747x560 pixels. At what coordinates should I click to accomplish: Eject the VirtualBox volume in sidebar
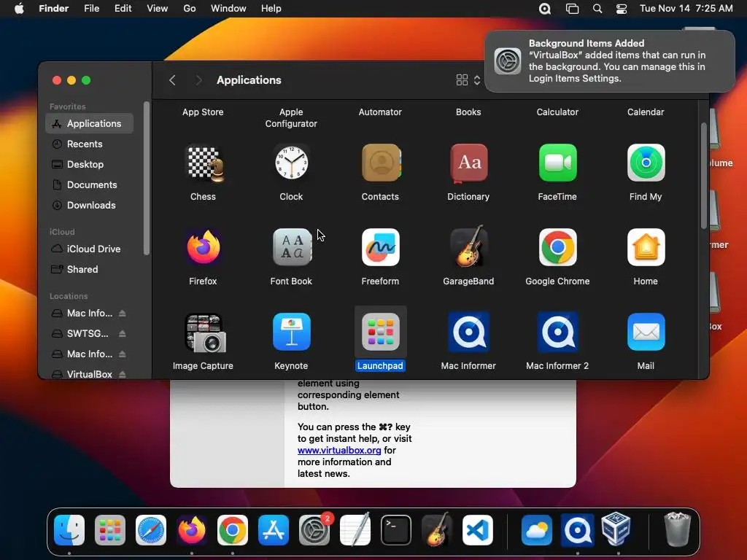pos(123,375)
